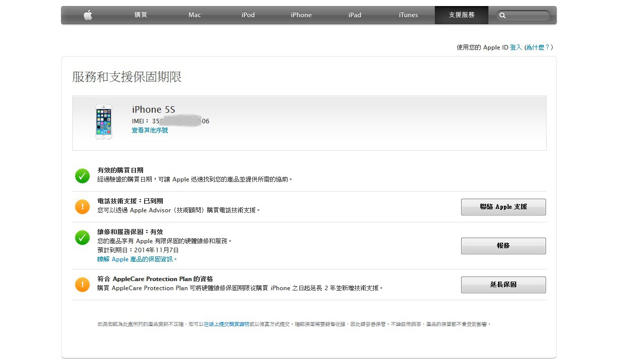
Task: Go to iPod navigation tab
Action: pyautogui.click(x=248, y=15)
